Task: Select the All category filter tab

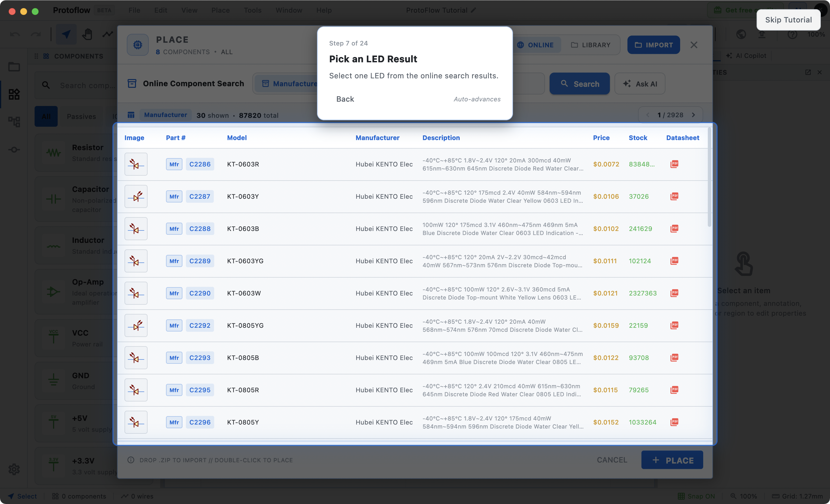Action: point(46,116)
